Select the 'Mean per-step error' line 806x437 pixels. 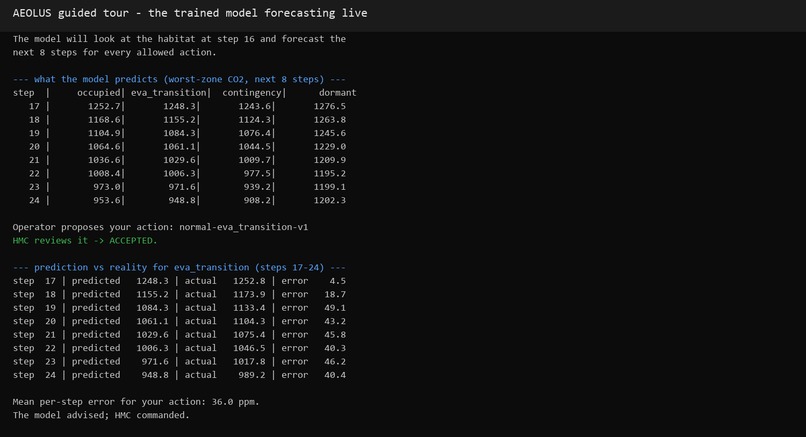(x=136, y=402)
